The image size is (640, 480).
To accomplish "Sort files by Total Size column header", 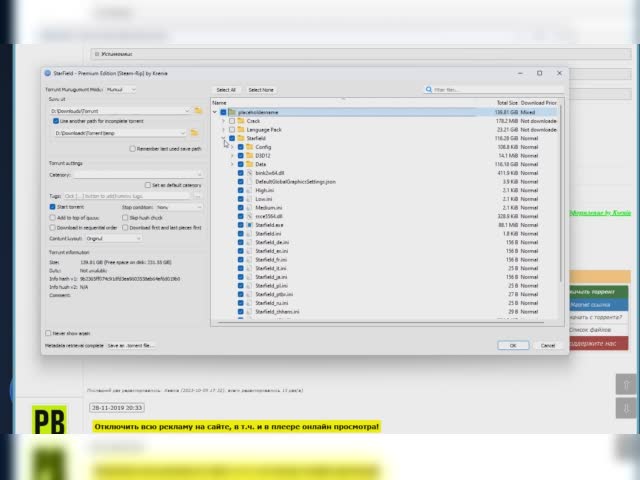I will (507, 103).
